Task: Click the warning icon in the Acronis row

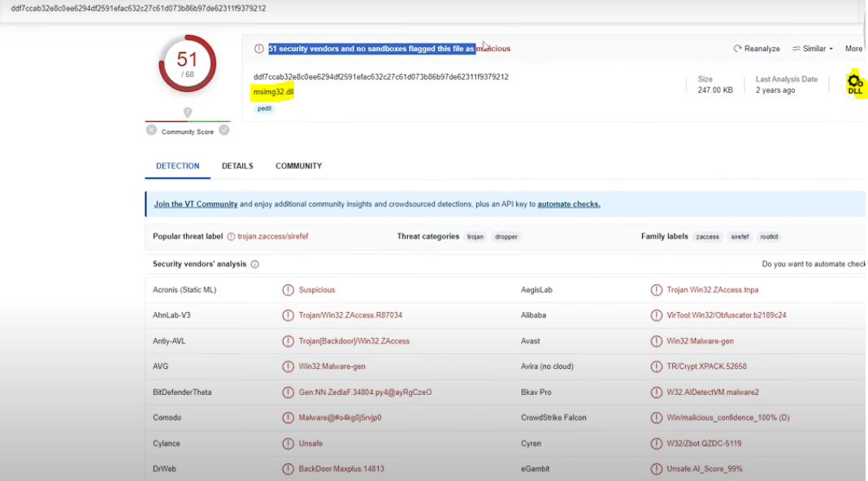Action: click(x=288, y=290)
